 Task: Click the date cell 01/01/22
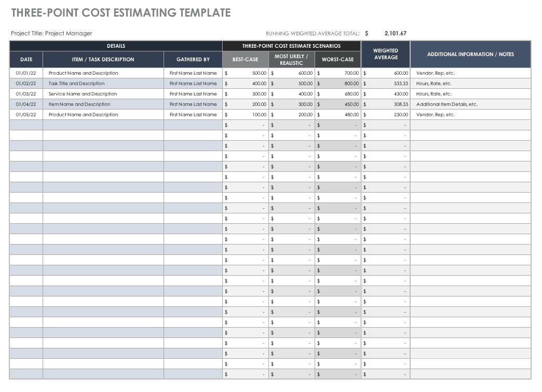point(26,73)
